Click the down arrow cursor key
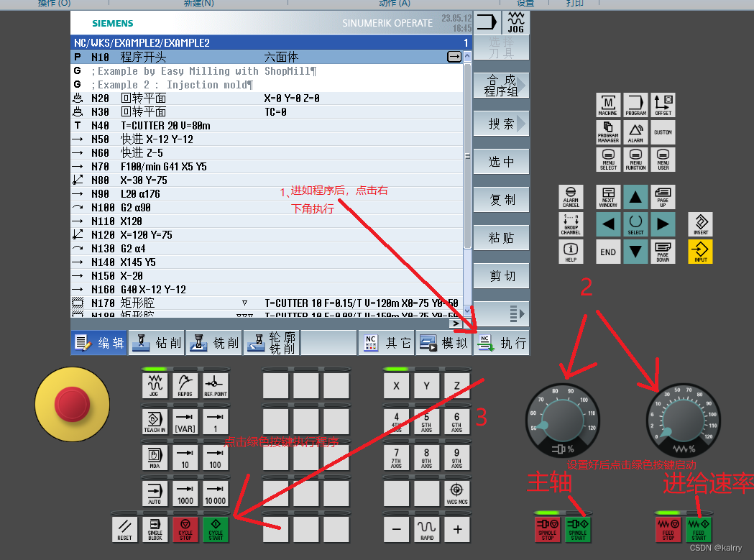Screen dimensions: 754x560 coord(635,252)
